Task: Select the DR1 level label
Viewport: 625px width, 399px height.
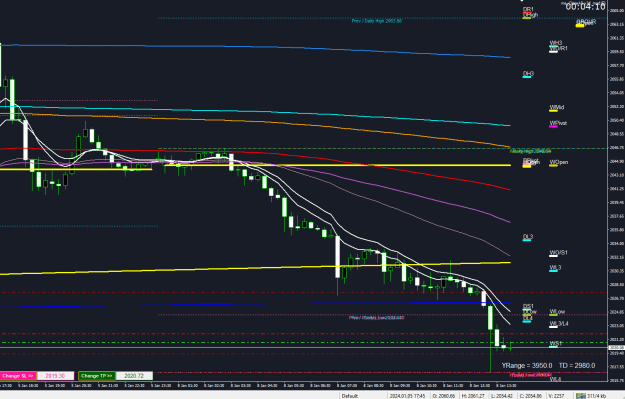Action: (528, 9)
